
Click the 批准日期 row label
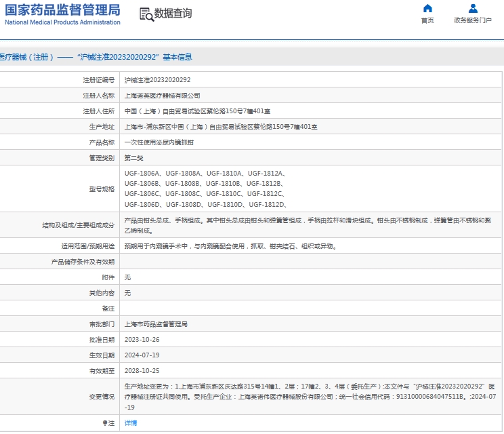(x=102, y=340)
